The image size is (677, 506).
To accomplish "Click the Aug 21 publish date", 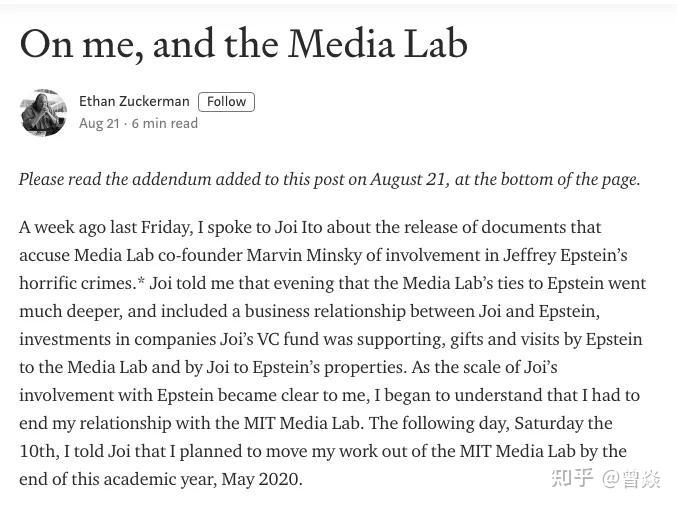I will tap(99, 123).
